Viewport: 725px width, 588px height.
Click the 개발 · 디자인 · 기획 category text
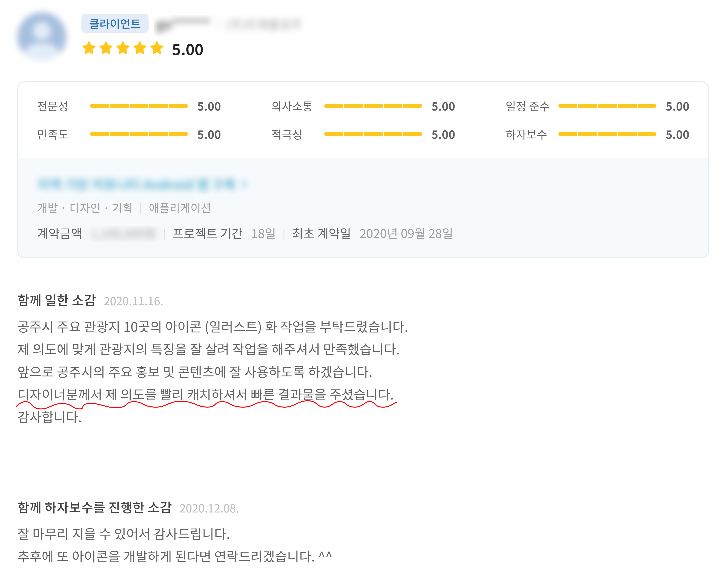[84, 208]
